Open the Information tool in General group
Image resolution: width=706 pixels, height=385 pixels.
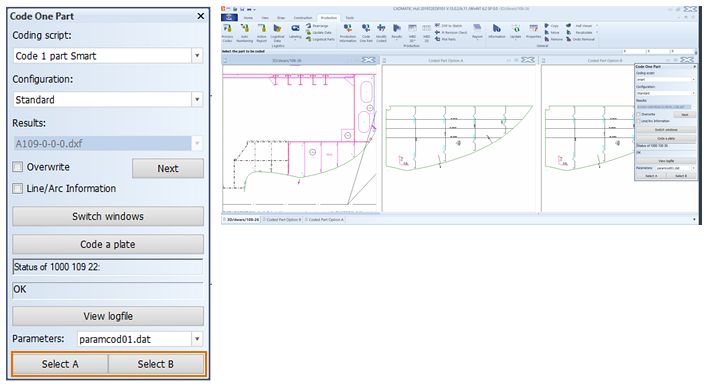[x=497, y=31]
